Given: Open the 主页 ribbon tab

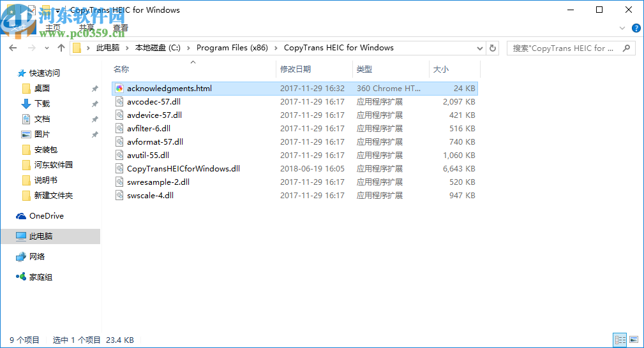Looking at the screenshot, I should pyautogui.click(x=53, y=28).
